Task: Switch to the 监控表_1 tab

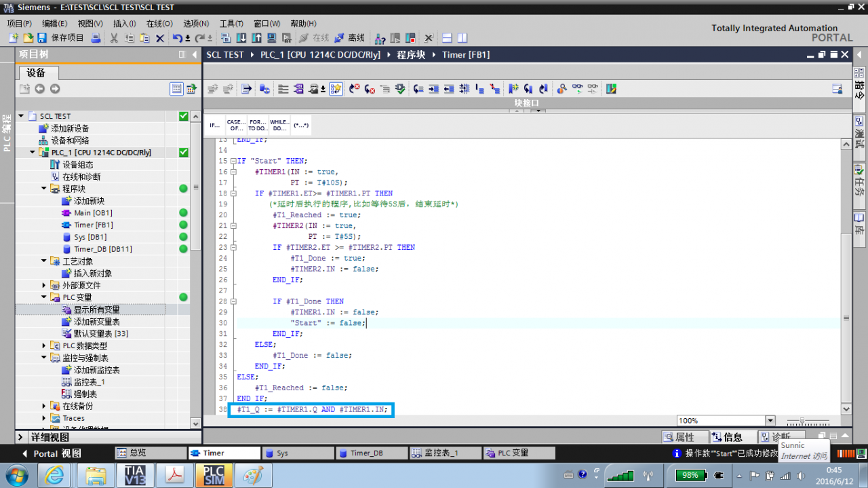Action: pyautogui.click(x=446, y=453)
